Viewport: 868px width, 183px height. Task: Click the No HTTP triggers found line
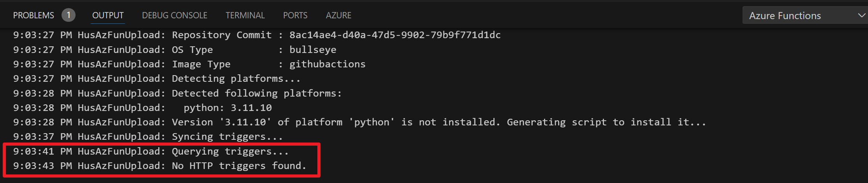(160, 166)
